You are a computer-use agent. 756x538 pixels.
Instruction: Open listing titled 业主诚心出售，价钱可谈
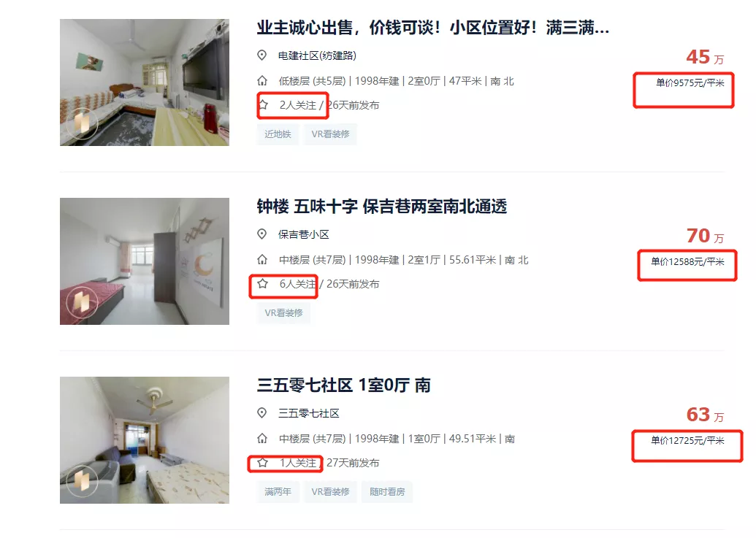pos(432,28)
